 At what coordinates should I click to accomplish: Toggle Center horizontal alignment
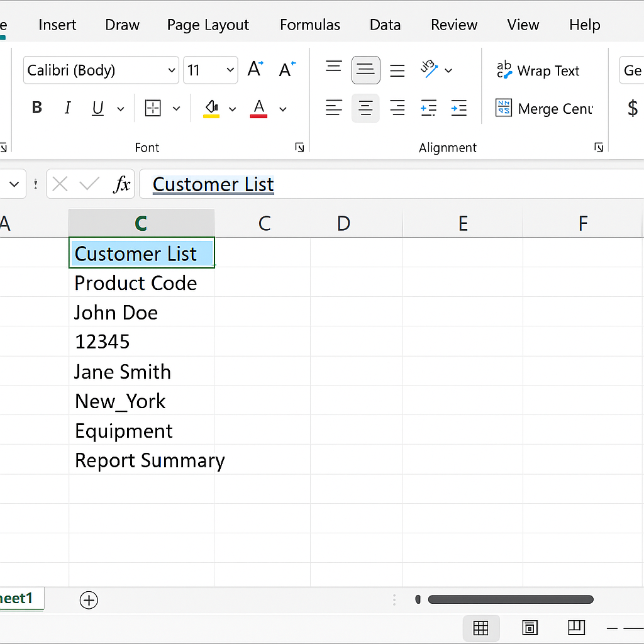coord(365,108)
